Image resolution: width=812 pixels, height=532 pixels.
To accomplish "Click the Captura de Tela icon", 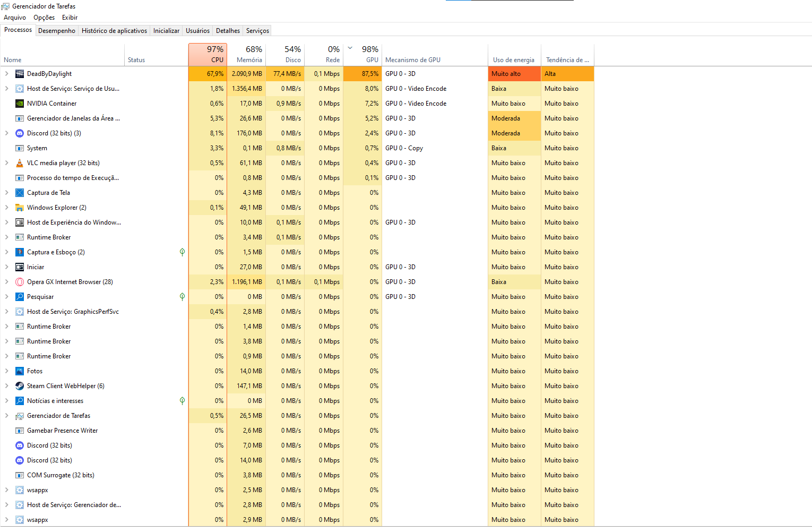I will coord(20,193).
